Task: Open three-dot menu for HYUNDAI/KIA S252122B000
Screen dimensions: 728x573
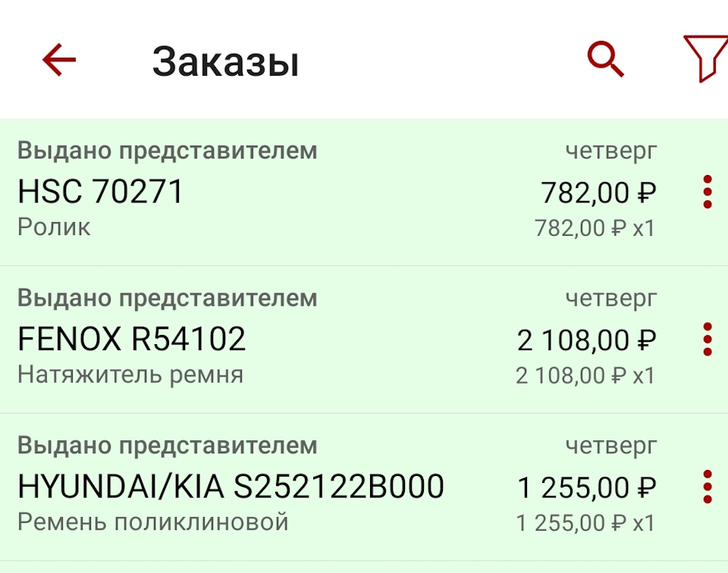Action: click(x=708, y=487)
